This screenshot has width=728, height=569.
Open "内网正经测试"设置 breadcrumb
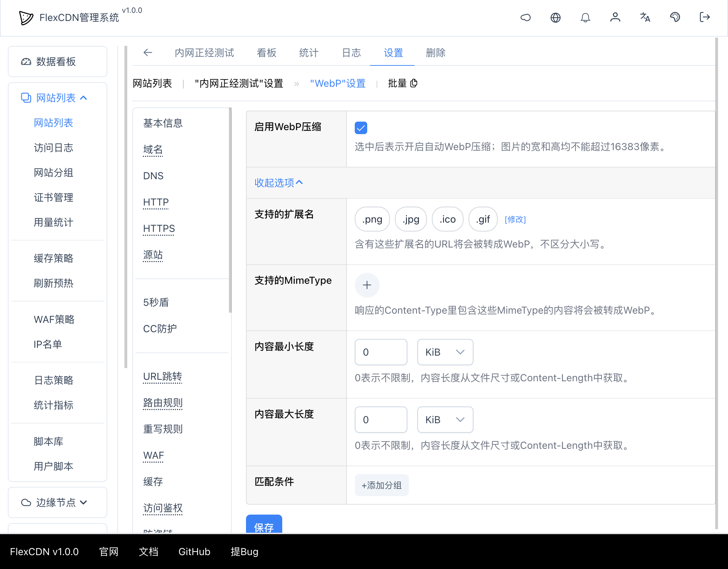pyautogui.click(x=239, y=83)
